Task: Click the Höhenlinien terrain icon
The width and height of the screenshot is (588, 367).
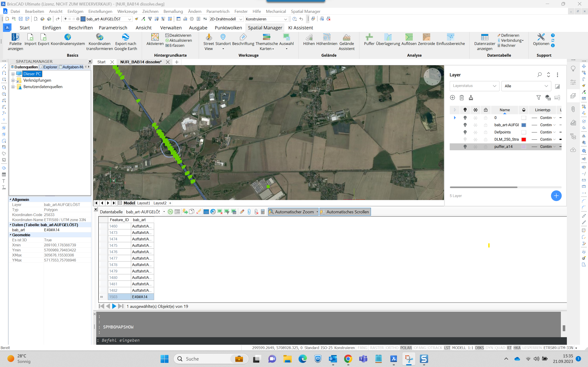Action: [x=327, y=37]
